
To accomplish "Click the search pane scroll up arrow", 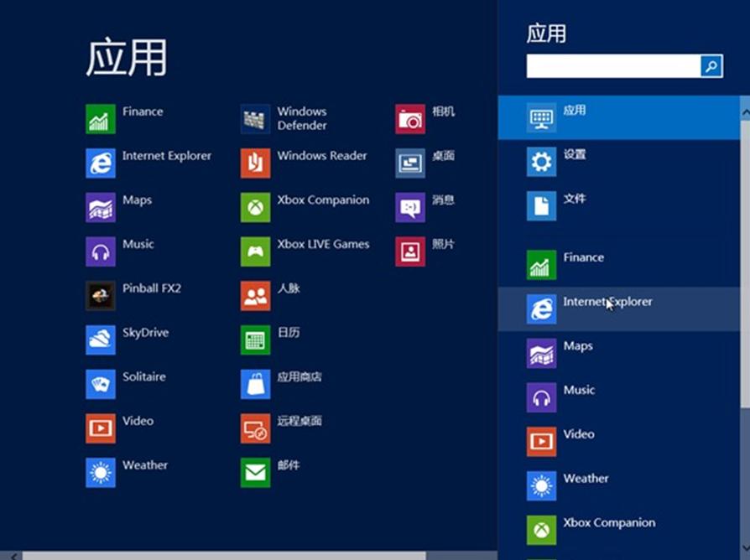I will [x=745, y=112].
